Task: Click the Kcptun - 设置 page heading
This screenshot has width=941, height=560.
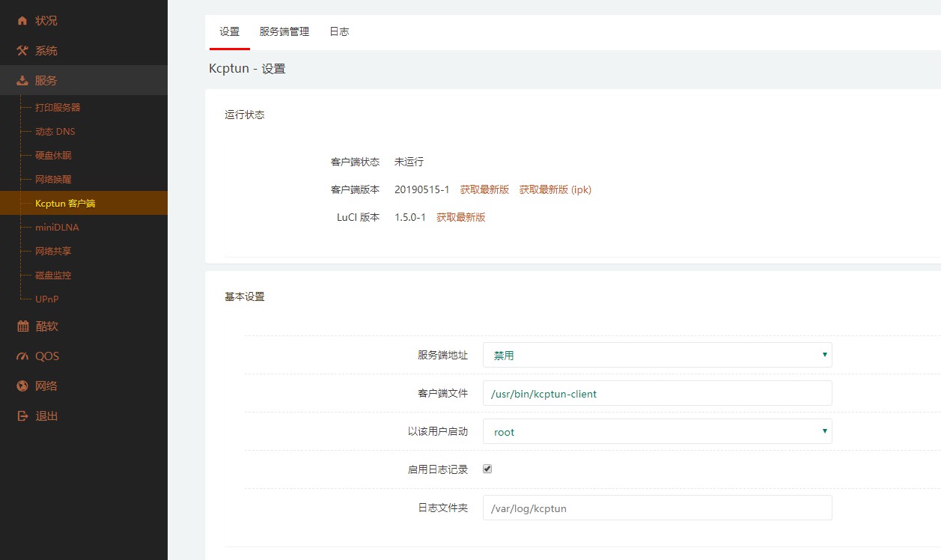Action: 247,68
